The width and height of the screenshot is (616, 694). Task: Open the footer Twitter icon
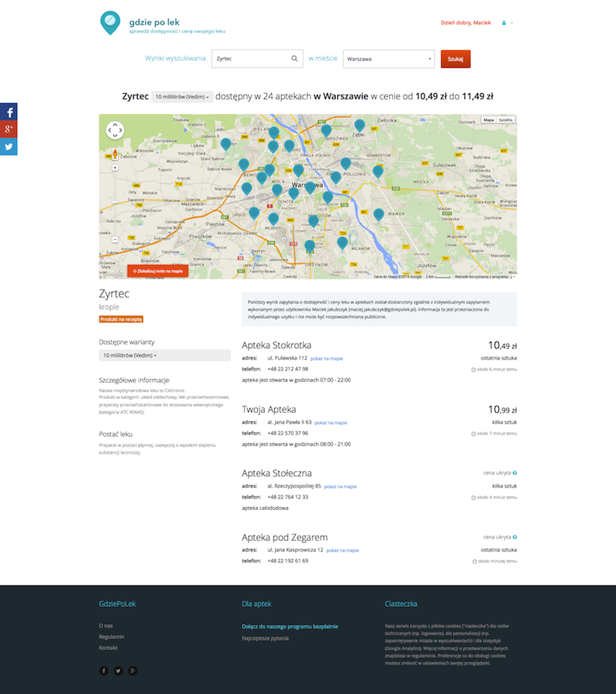click(118, 671)
